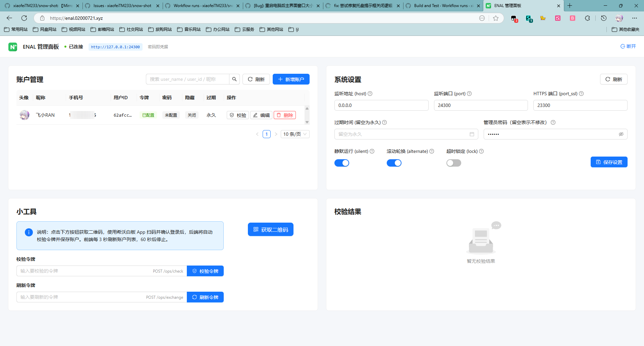
Task: Click the help icon beside 过期时间 label
Action: click(384, 122)
